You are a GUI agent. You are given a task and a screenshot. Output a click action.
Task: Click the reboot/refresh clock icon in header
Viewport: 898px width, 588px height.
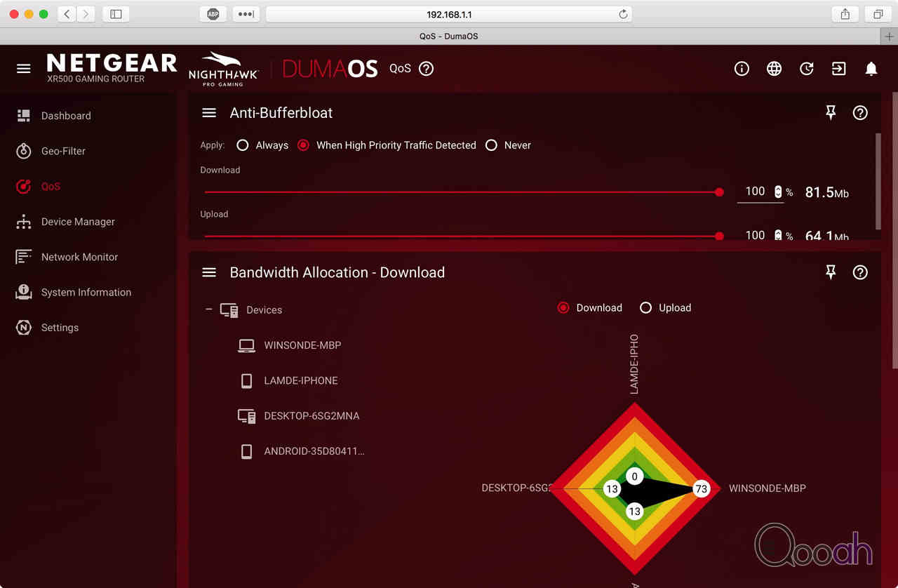click(807, 69)
